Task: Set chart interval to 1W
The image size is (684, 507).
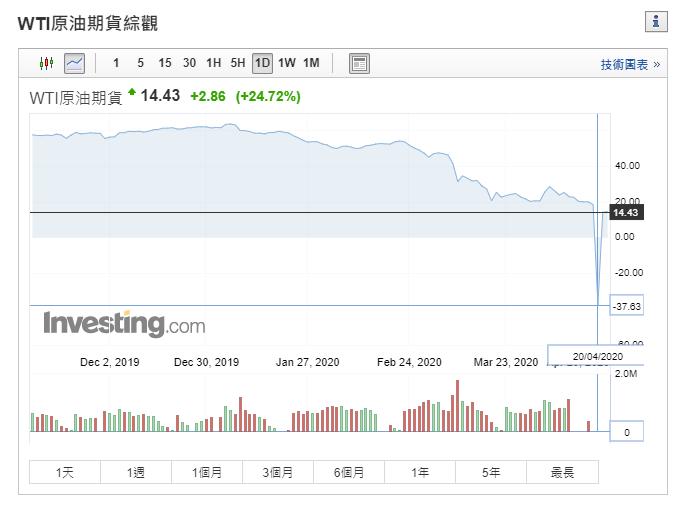Action: [287, 63]
